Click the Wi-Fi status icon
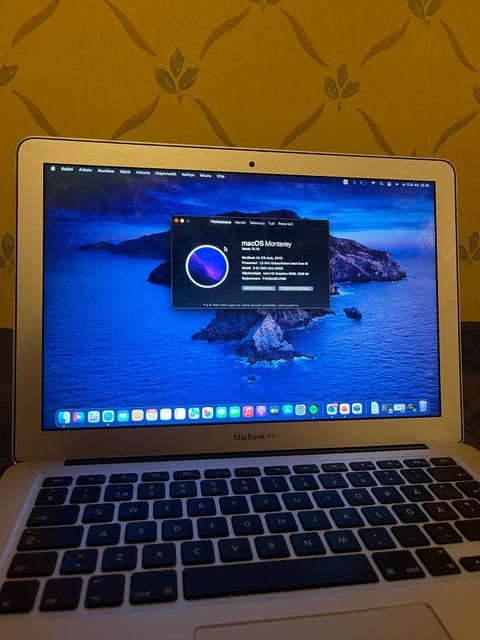Image resolution: width=480 pixels, height=640 pixels. point(373,183)
